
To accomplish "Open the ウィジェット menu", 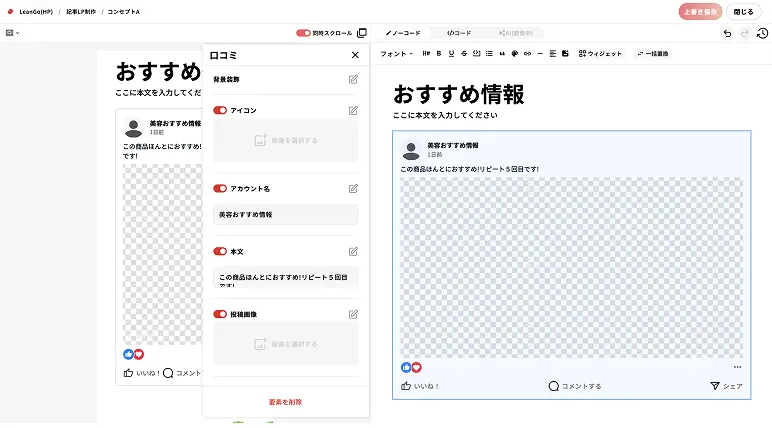I will (600, 54).
